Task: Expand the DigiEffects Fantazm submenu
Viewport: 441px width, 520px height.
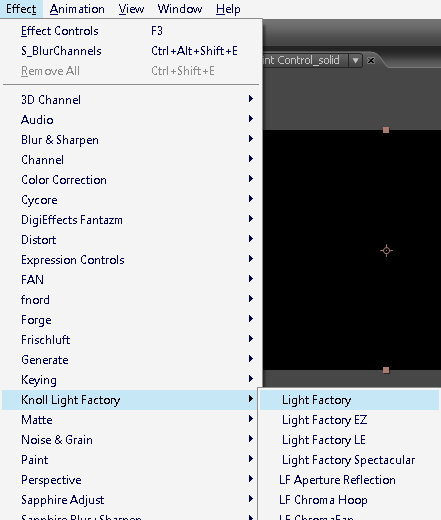Action: pos(130,220)
